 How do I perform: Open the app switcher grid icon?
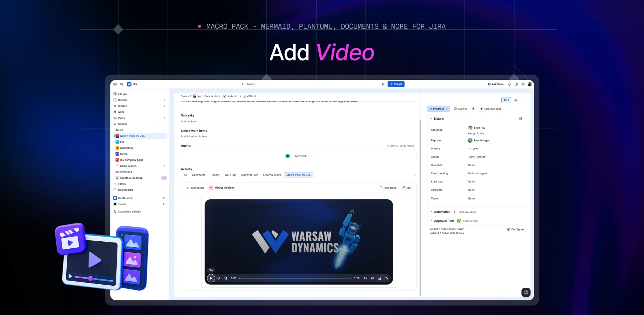pos(122,84)
